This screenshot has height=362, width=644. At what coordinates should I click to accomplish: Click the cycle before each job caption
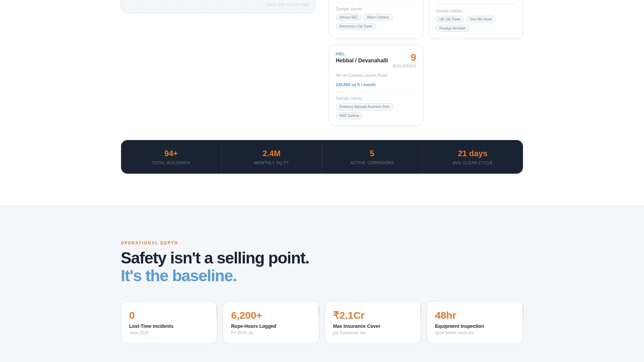coord(454,333)
